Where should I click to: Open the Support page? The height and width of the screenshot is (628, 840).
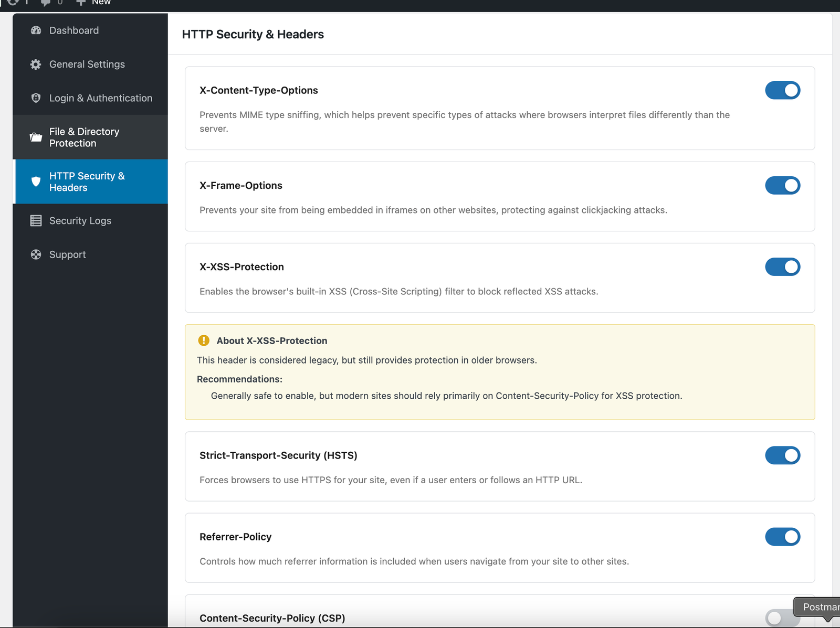(90, 254)
